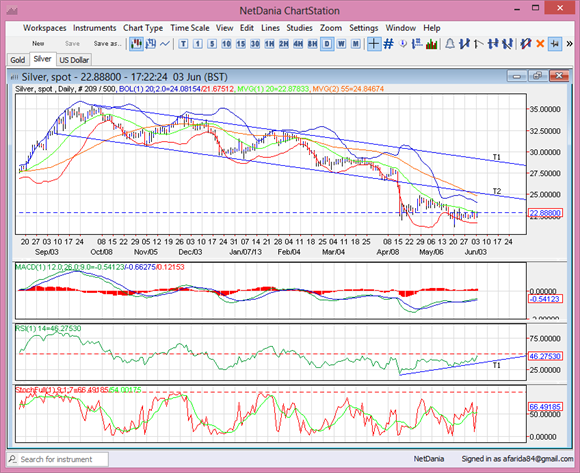The width and height of the screenshot is (580, 473).
Task: Expand toolbar overflow chevrons
Action: click(569, 44)
